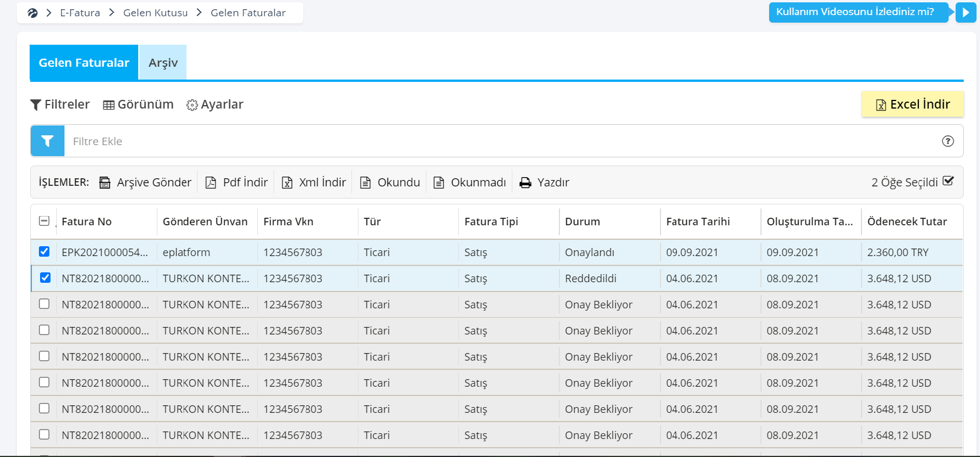980x457 pixels.
Task: Go to E-Fatura breadcrumb
Action: point(80,13)
